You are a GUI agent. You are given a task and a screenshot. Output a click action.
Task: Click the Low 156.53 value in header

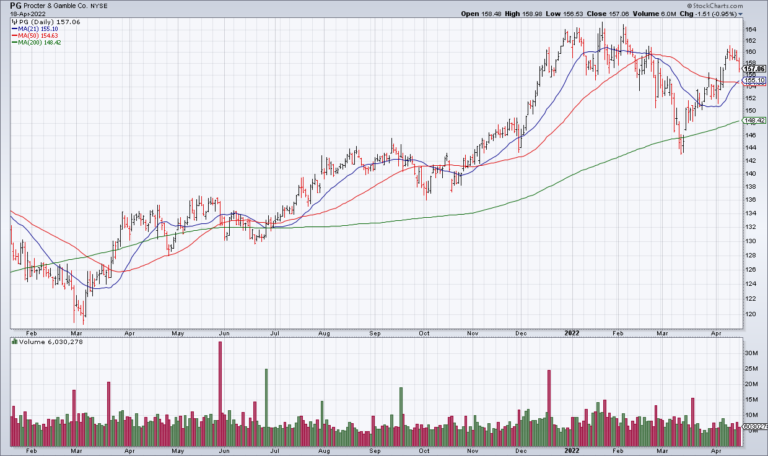(x=564, y=14)
